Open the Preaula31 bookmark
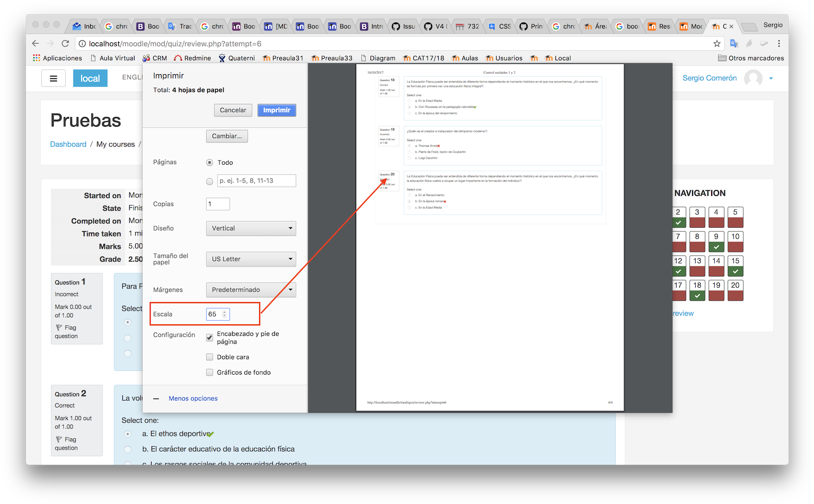This screenshot has height=504, width=814. pos(283,58)
